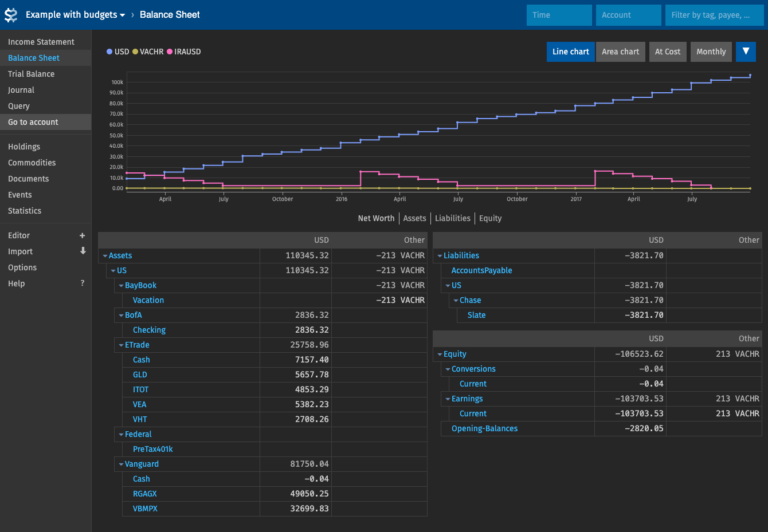
Task: Select the Liabilities chart tab
Action: (453, 218)
